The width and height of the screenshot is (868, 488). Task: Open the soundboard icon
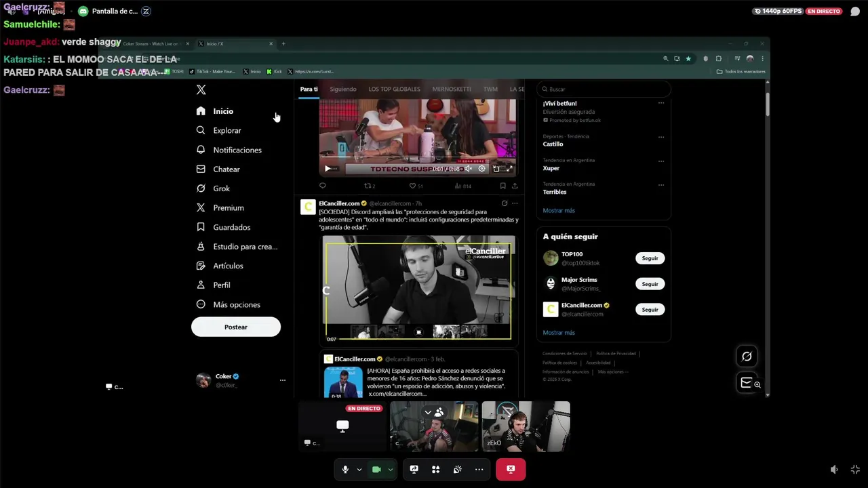[458, 469]
